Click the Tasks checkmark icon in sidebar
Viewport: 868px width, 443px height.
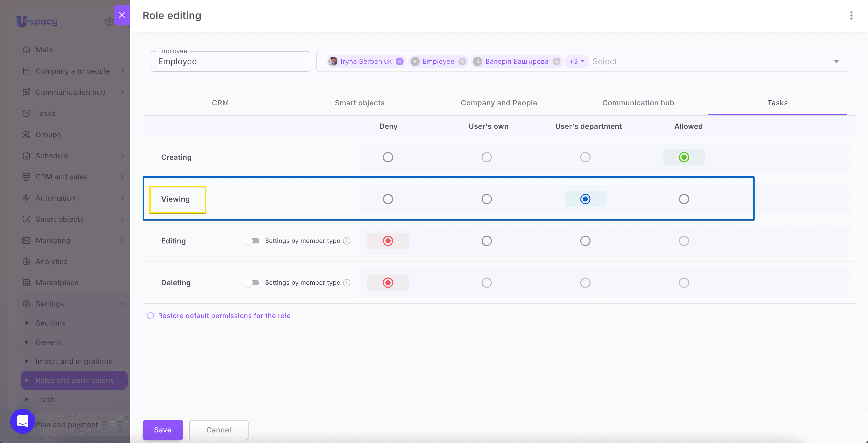coord(26,113)
